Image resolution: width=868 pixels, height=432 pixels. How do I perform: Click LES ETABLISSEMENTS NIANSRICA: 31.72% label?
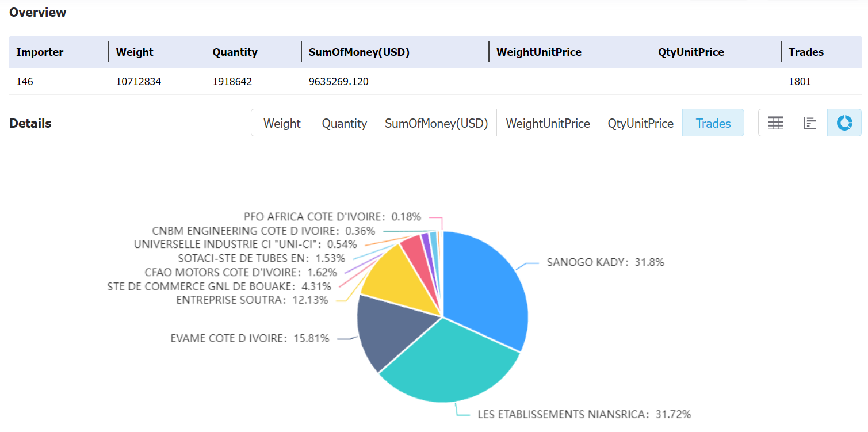584,414
